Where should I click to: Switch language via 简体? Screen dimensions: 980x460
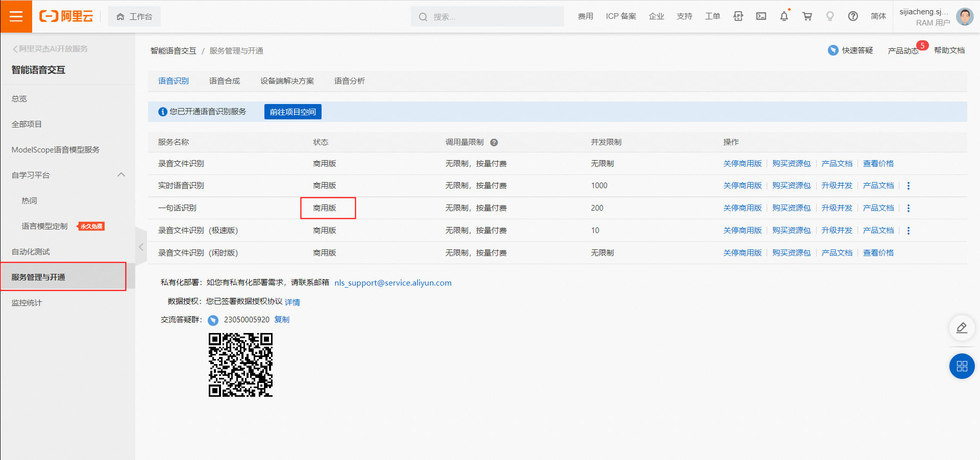878,16
